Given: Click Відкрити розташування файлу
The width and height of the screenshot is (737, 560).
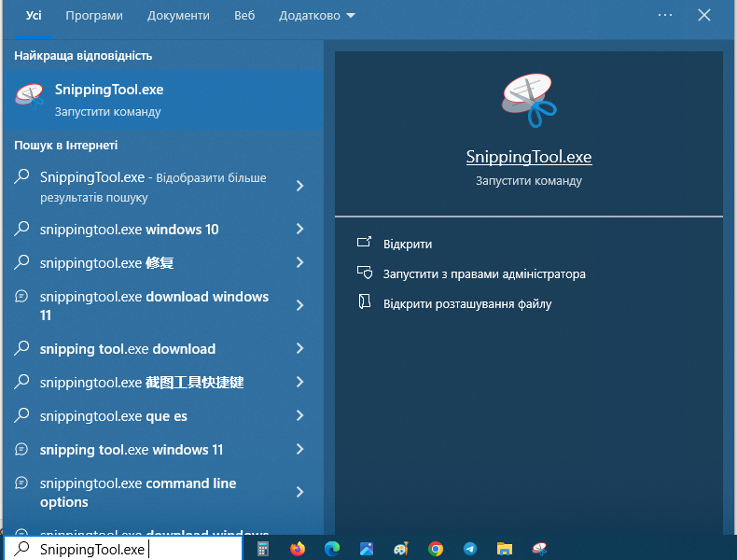Looking at the screenshot, I should [467, 304].
